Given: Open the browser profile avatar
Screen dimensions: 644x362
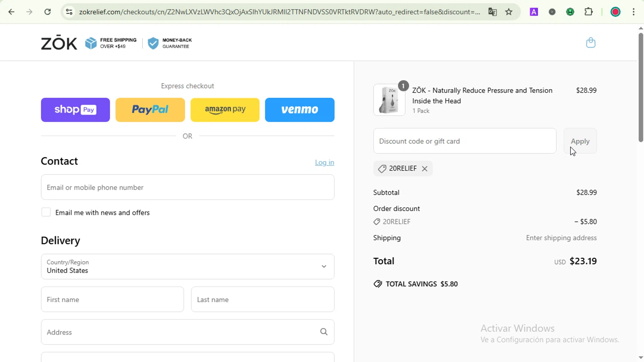Looking at the screenshot, I should (616, 12).
